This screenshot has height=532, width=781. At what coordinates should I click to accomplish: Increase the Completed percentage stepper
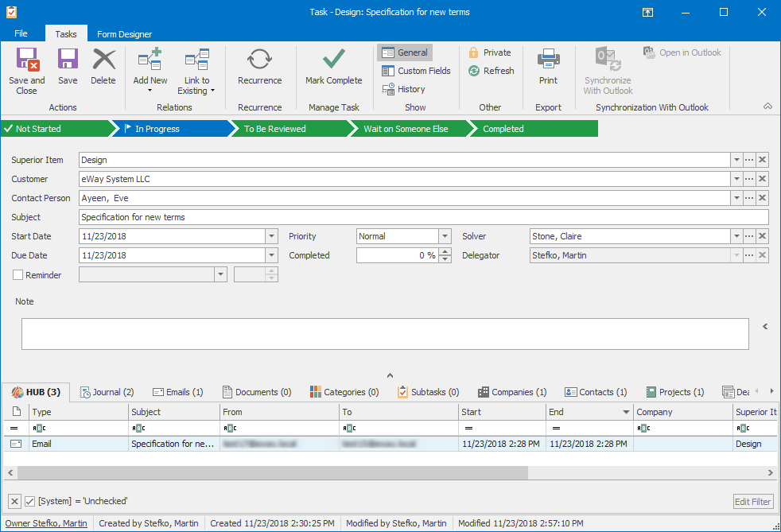(x=445, y=251)
